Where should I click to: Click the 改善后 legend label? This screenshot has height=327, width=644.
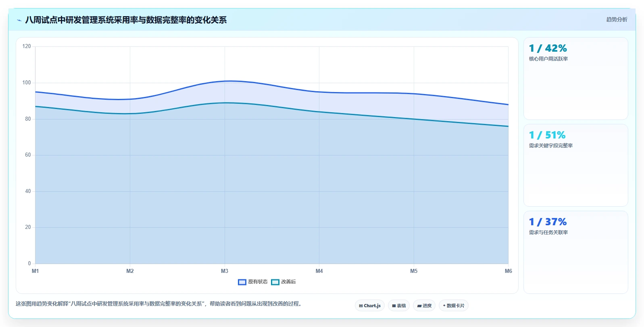tap(288, 282)
